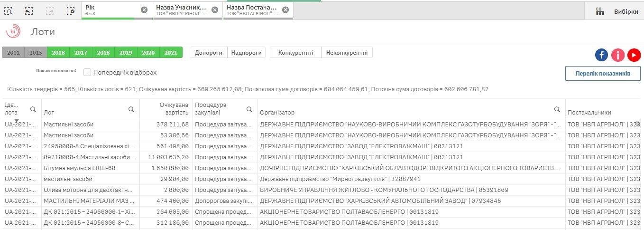Search in the Процедура закупівлі column
The image size is (644, 230).
click(x=249, y=109)
